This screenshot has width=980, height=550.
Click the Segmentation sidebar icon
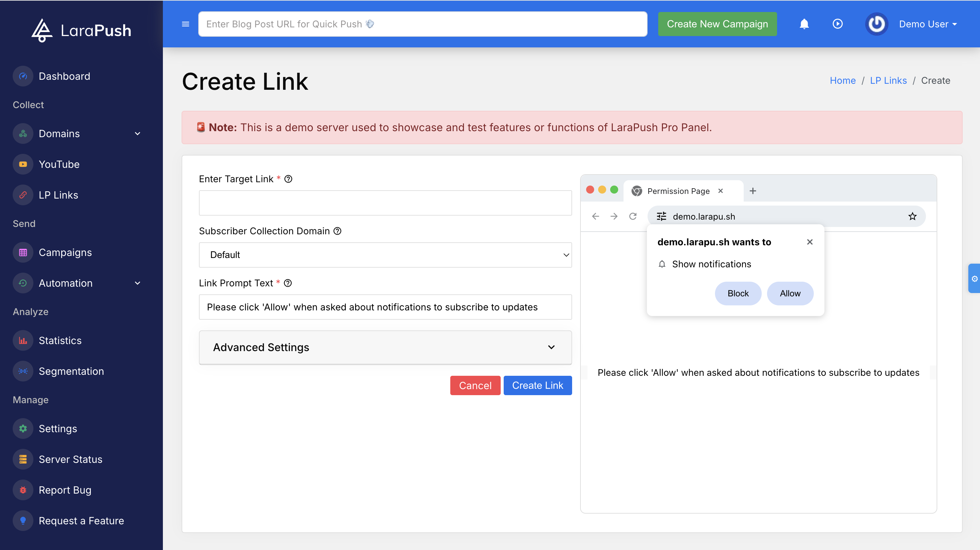coord(23,371)
